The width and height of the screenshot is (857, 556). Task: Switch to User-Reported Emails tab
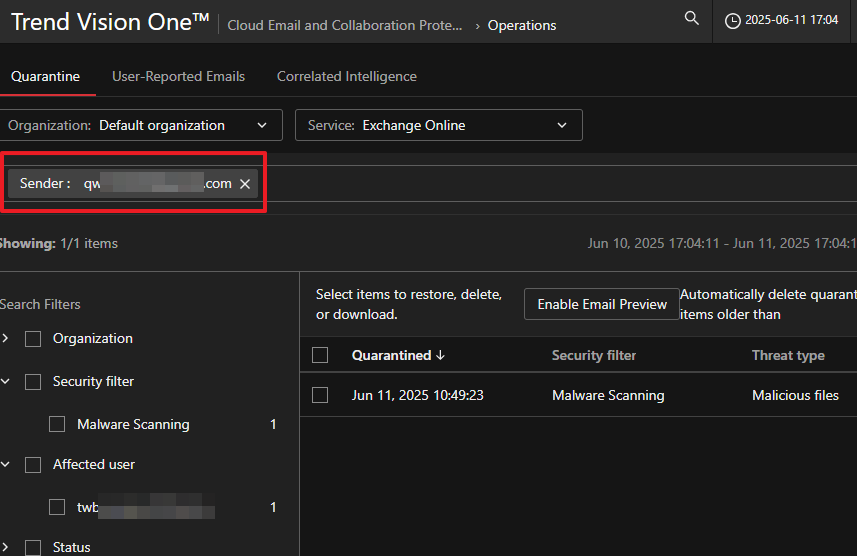pyautogui.click(x=178, y=76)
